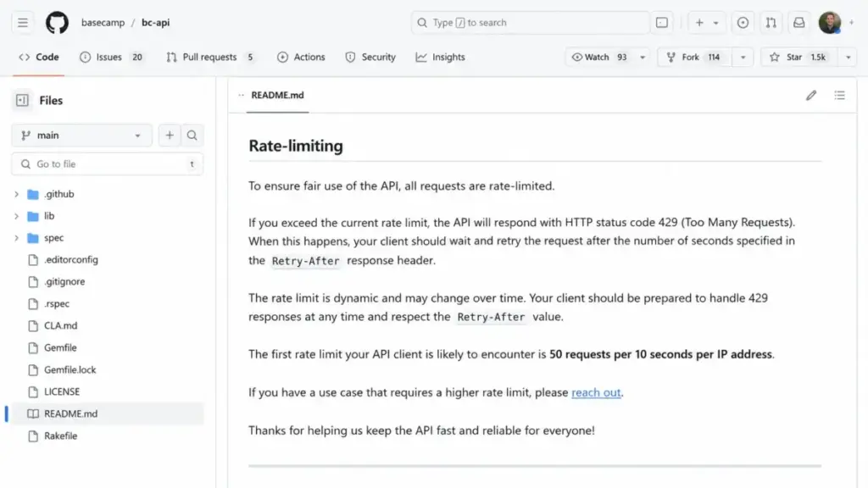Viewport: 868px width, 488px height.
Task: Open the notifications inbox icon
Action: click(798, 23)
